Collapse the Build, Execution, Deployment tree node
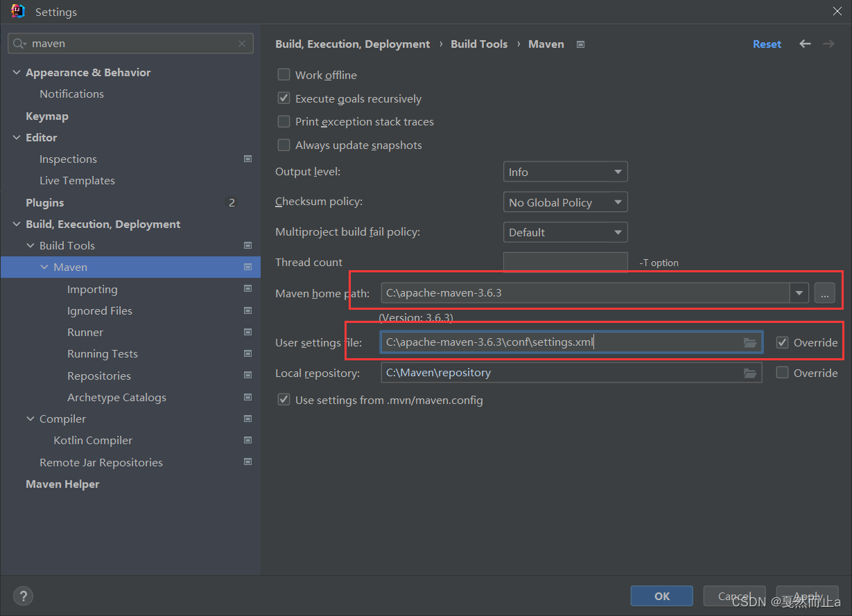Viewport: 852px width, 616px height. pos(17,224)
